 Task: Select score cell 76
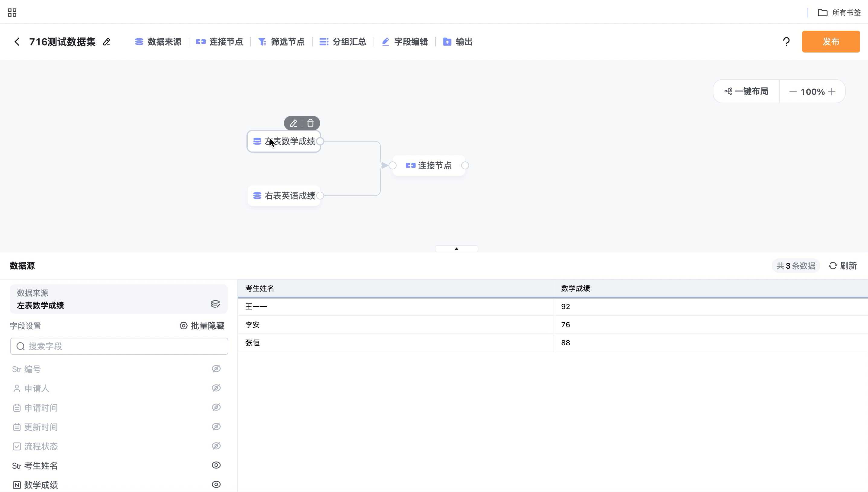click(x=711, y=325)
